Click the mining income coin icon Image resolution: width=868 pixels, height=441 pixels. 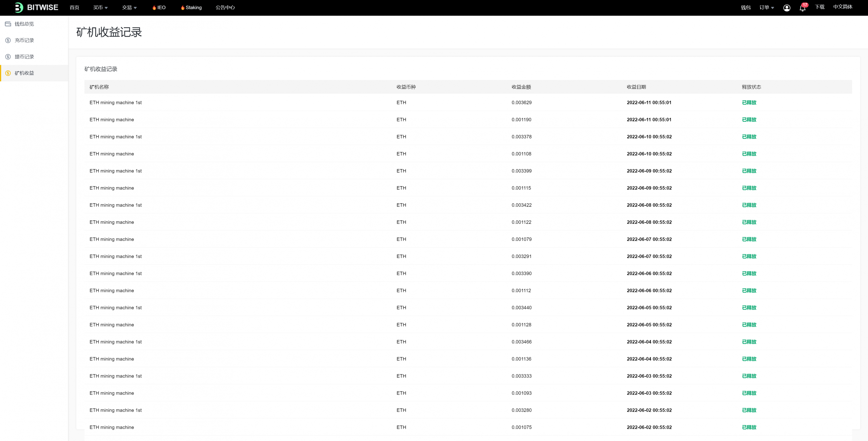[x=8, y=73]
